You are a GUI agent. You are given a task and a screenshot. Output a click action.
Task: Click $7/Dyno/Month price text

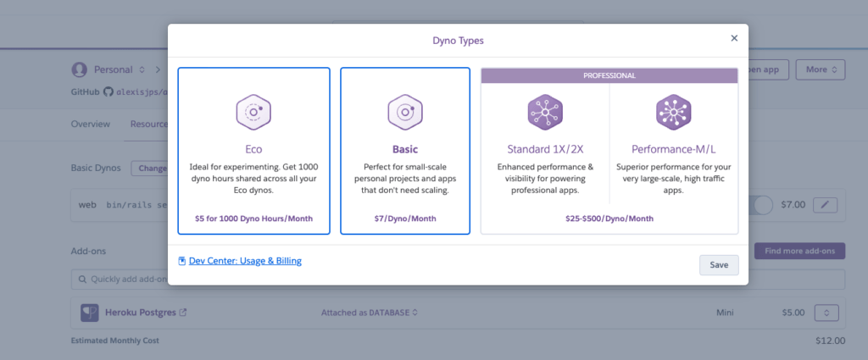405,219
